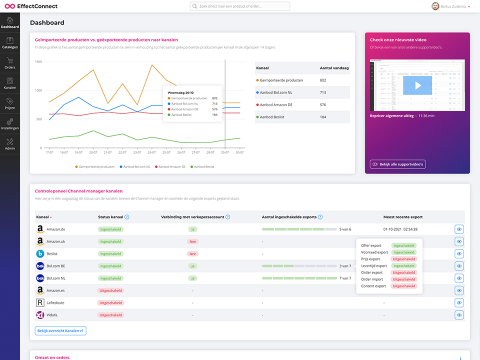Click the EffectConnect logo
Screen dimensions: 480x360
31,6
